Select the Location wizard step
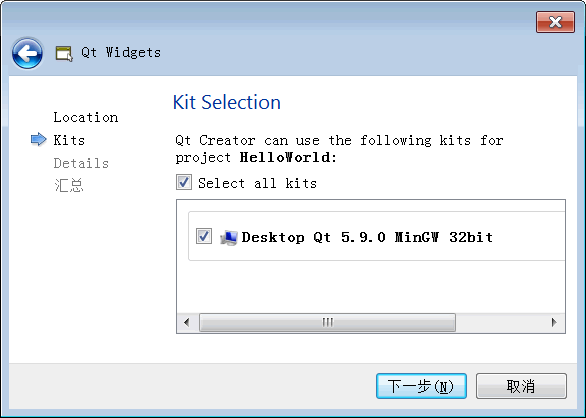The image size is (586, 418). (x=86, y=117)
